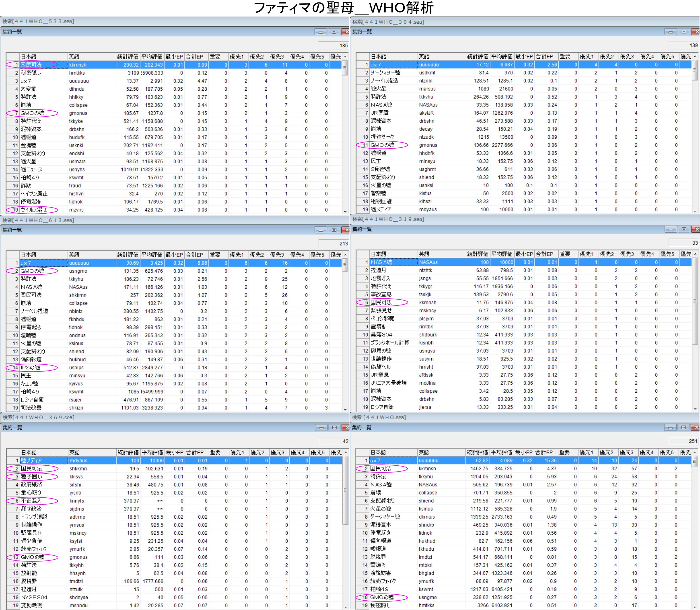Select ダークマター嘘 row in 441WHO.sea table
This screenshot has width=700, height=610.
[385, 517]
